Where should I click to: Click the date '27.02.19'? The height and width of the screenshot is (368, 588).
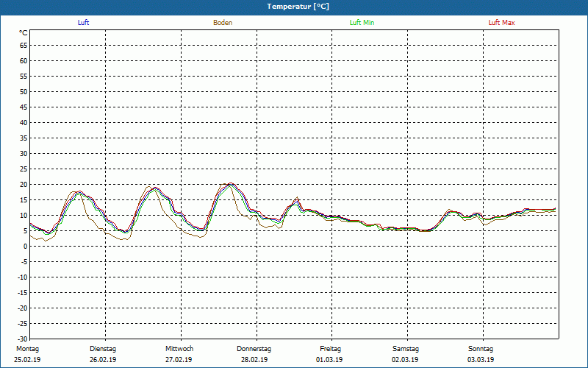pyautogui.click(x=179, y=360)
